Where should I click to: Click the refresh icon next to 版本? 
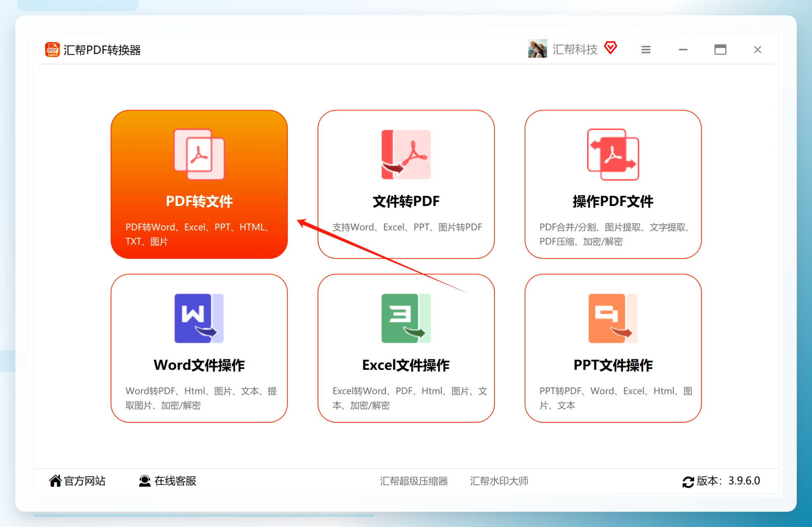coord(688,481)
